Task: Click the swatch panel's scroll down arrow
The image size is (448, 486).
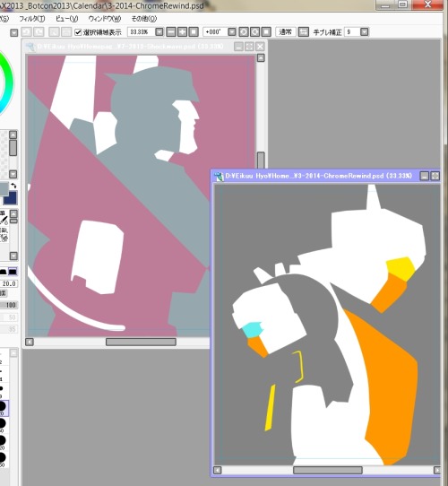Action: click(13, 174)
